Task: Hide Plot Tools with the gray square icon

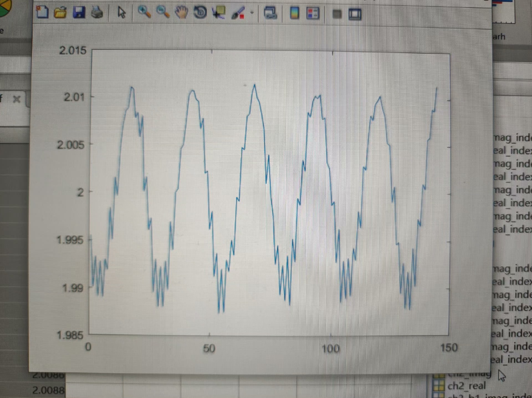Action: pos(337,14)
